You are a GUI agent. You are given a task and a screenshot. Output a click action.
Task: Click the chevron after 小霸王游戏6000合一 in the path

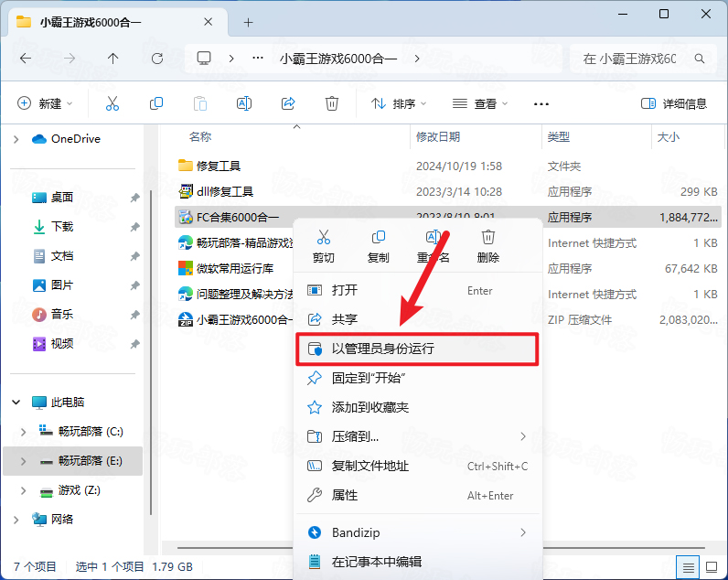(x=417, y=59)
